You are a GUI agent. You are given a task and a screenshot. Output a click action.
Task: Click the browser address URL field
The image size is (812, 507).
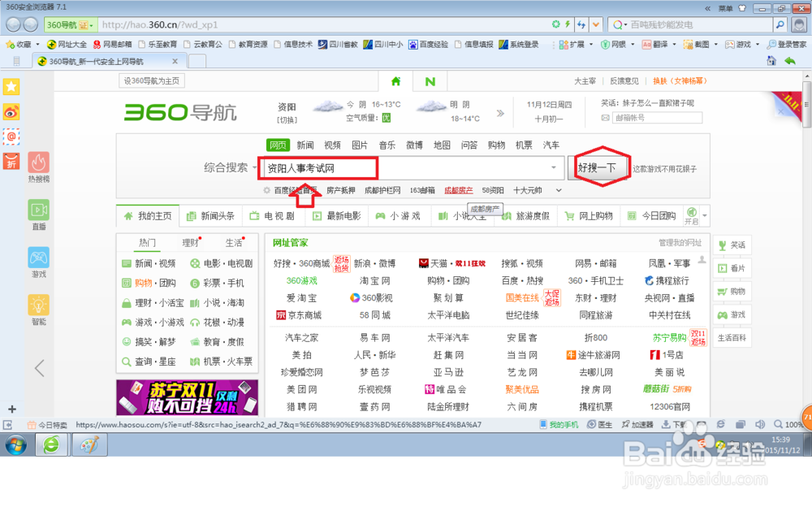[x=324, y=24]
